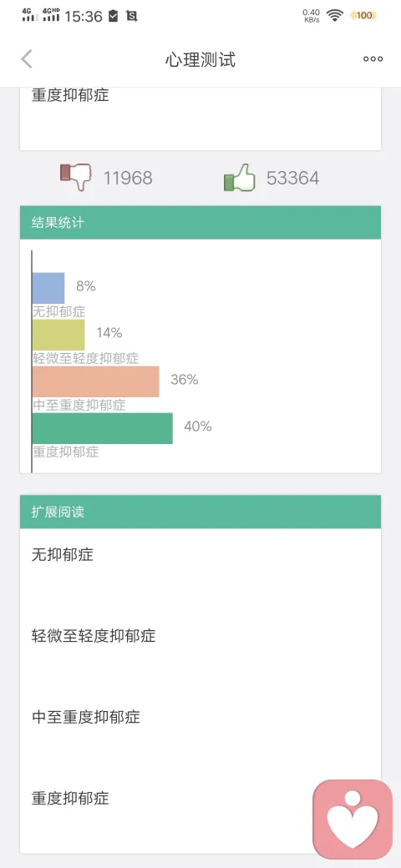Tap the battery indicator showing 100
The image size is (401, 868).
tap(363, 16)
